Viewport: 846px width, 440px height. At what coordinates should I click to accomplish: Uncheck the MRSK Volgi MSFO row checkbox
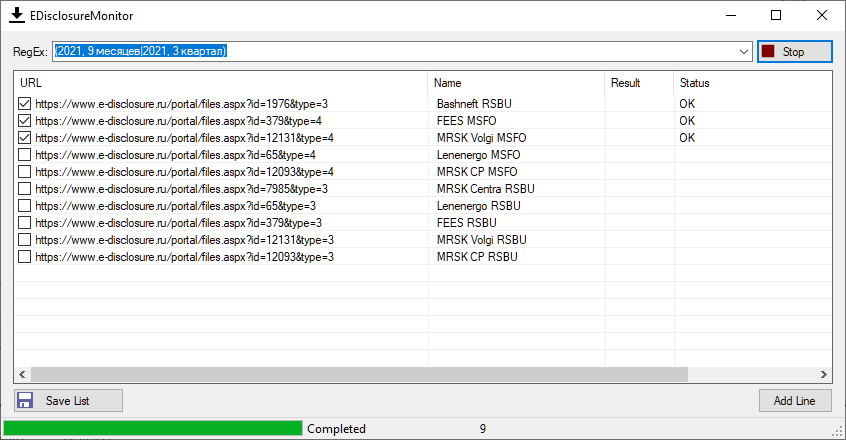click(x=24, y=138)
